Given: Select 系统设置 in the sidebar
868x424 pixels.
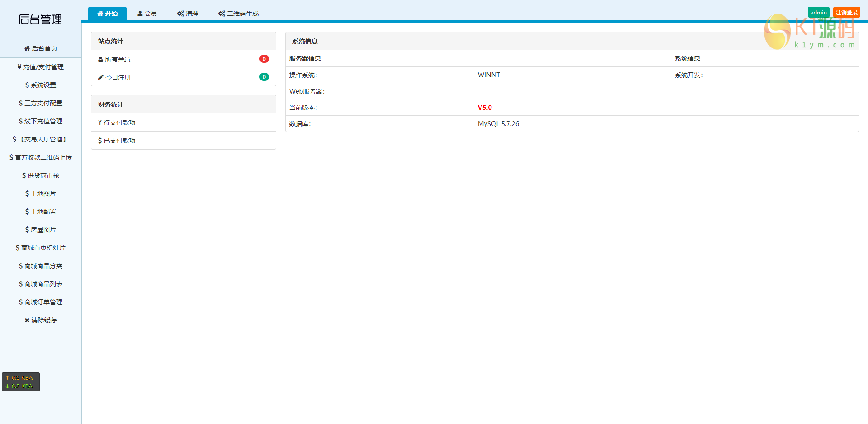Looking at the screenshot, I should click(x=41, y=85).
